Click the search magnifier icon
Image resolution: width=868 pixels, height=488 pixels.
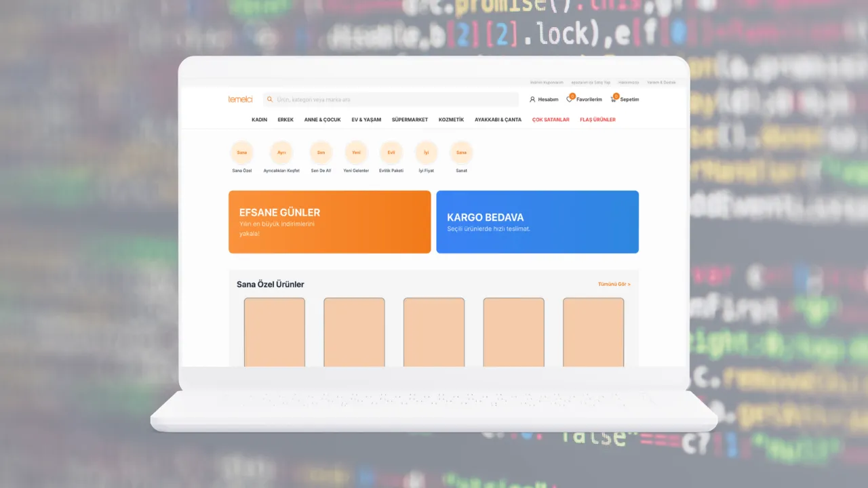coord(271,100)
